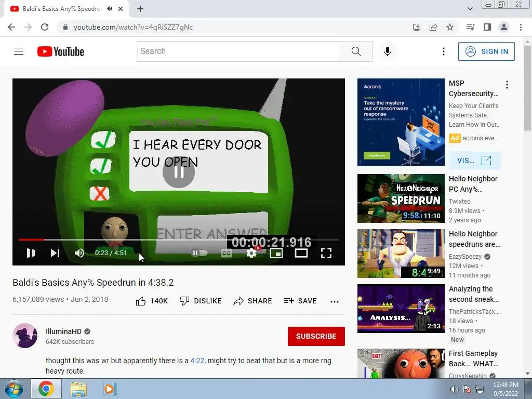Enter full screen mode
This screenshot has height=399, width=532.
[326, 253]
